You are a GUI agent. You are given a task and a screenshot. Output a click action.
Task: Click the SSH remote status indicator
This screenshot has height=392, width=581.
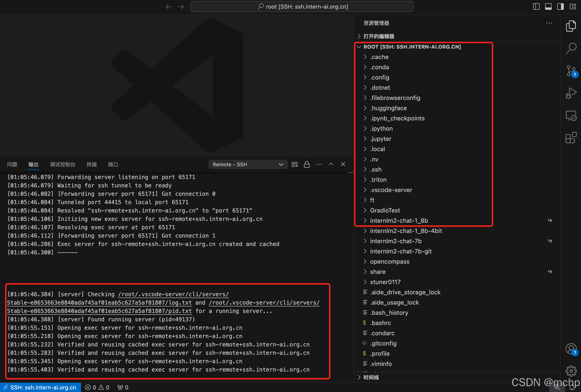[x=41, y=387]
